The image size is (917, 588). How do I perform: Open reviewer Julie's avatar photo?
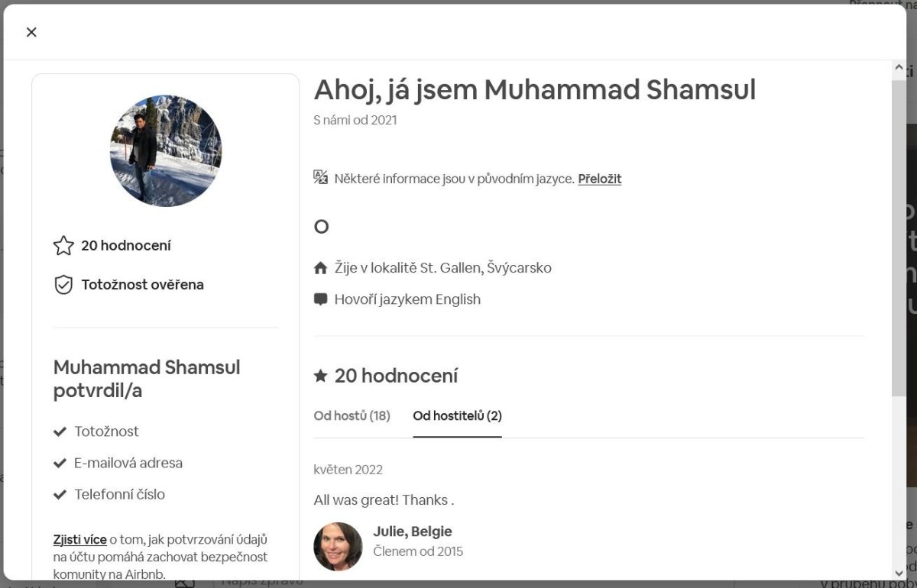[338, 547]
